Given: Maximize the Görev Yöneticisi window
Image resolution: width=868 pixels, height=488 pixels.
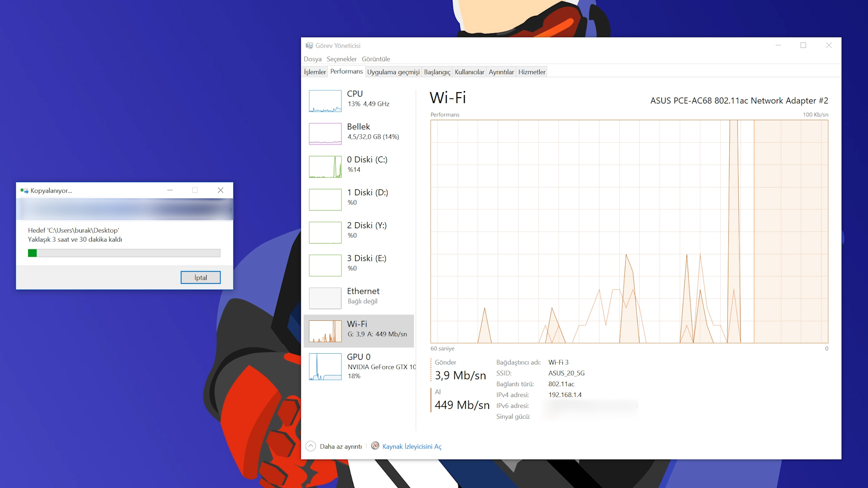Looking at the screenshot, I should coord(803,45).
